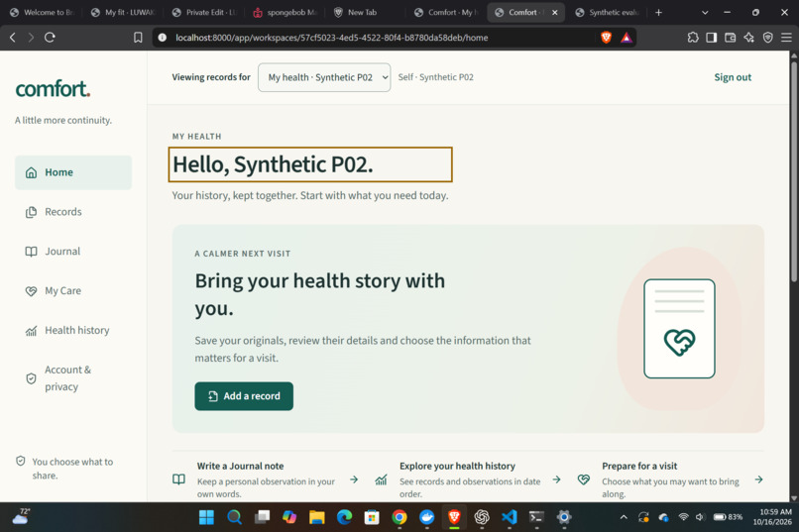Click chart icon by Explore health history
799x532 pixels.
click(381, 479)
